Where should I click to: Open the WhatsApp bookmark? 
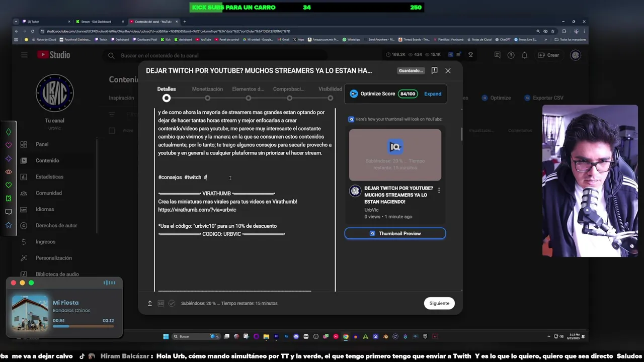point(351,39)
